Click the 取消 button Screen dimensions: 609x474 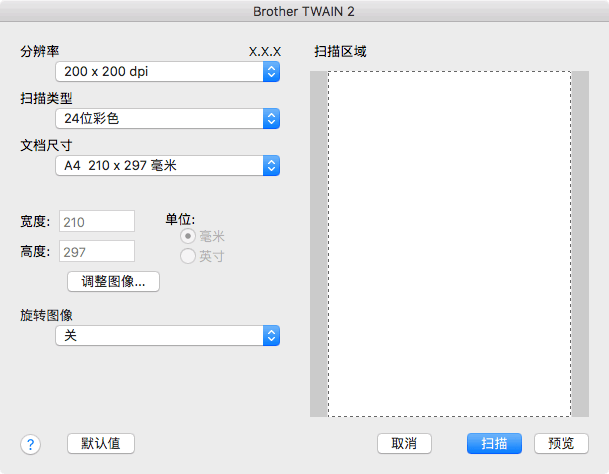tap(410, 443)
